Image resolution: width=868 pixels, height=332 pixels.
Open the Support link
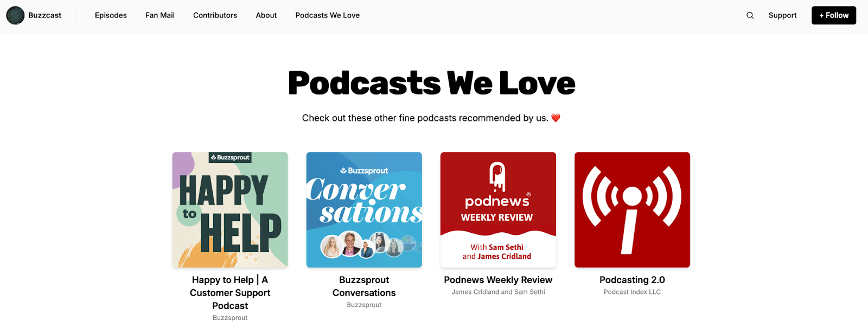click(x=782, y=15)
